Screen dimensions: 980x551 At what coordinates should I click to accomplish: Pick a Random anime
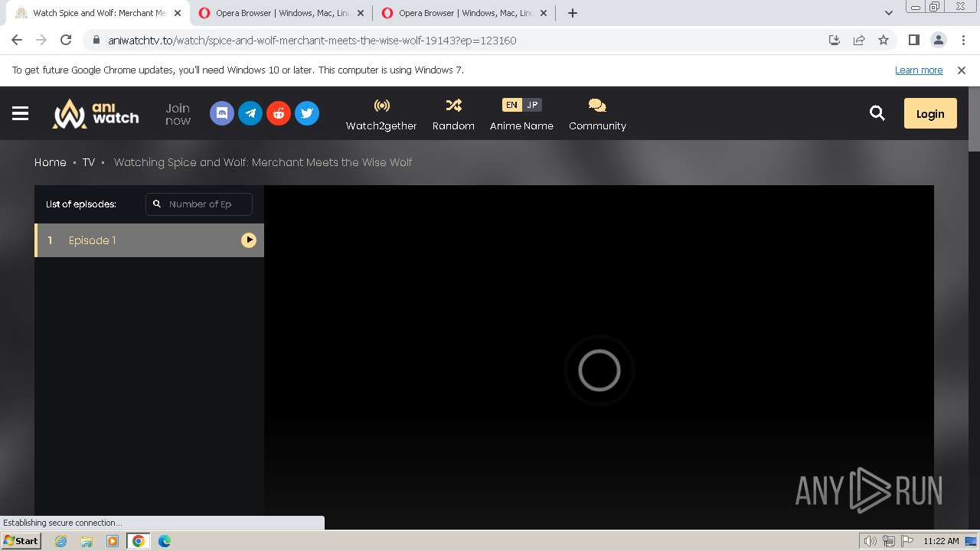(x=453, y=114)
